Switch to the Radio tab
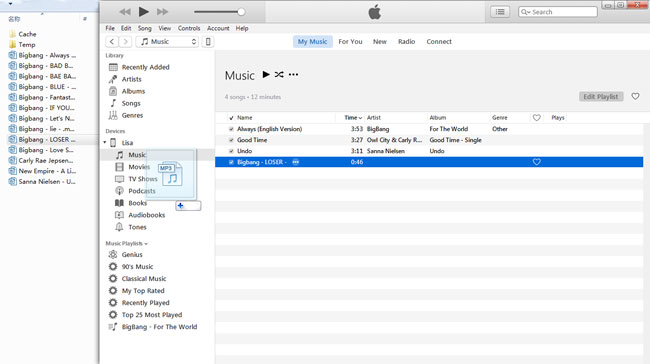 pos(406,41)
